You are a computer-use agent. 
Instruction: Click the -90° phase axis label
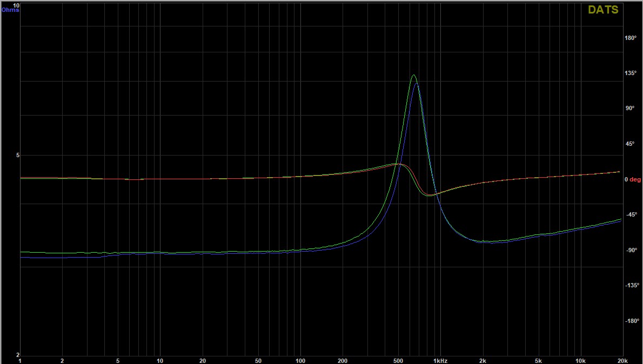tap(630, 250)
